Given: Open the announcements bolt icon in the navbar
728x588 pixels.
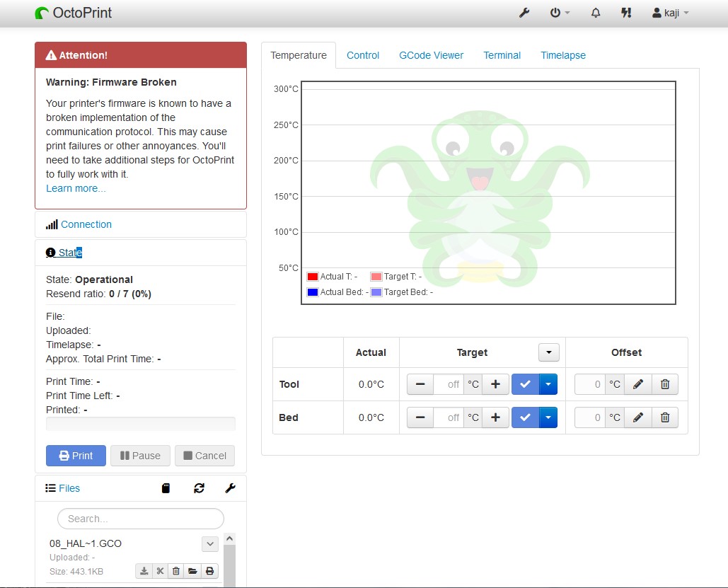Looking at the screenshot, I should (626, 13).
